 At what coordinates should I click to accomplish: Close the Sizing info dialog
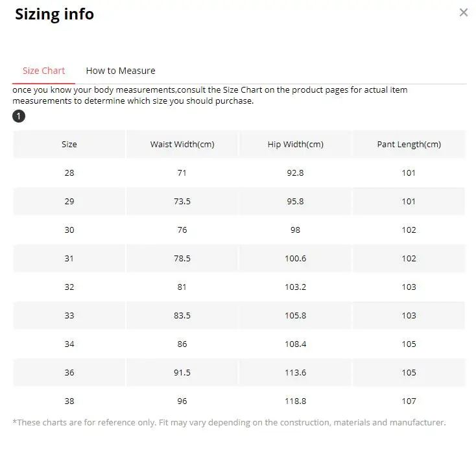pos(463,12)
